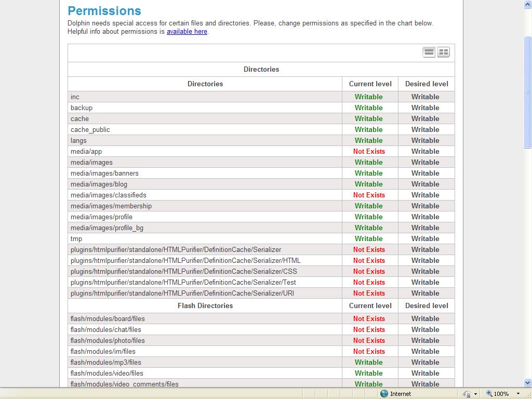
Task: Click the security padlock icon in status bar
Action: tap(467, 394)
